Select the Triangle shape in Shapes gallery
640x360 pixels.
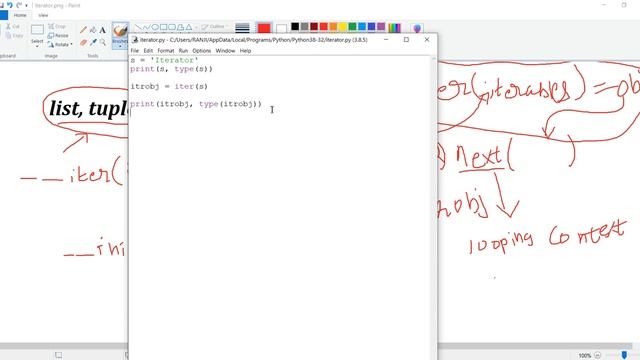pos(189,27)
